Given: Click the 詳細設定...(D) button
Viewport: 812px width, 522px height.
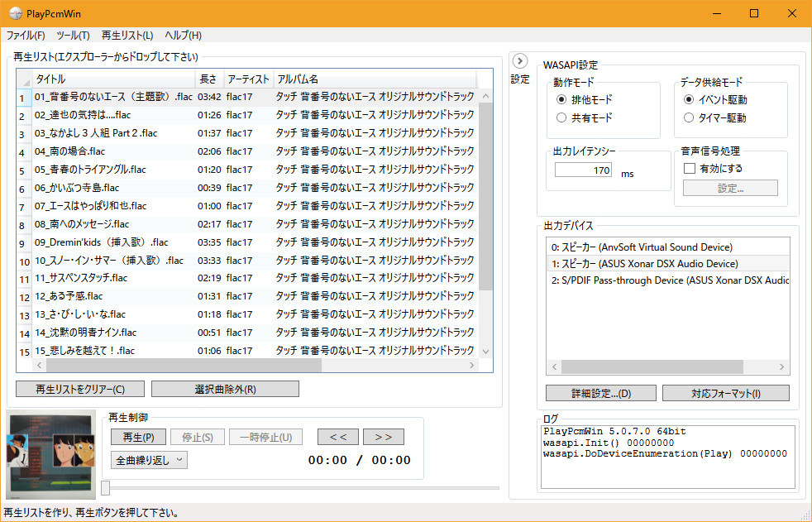Looking at the screenshot, I should pyautogui.click(x=601, y=393).
